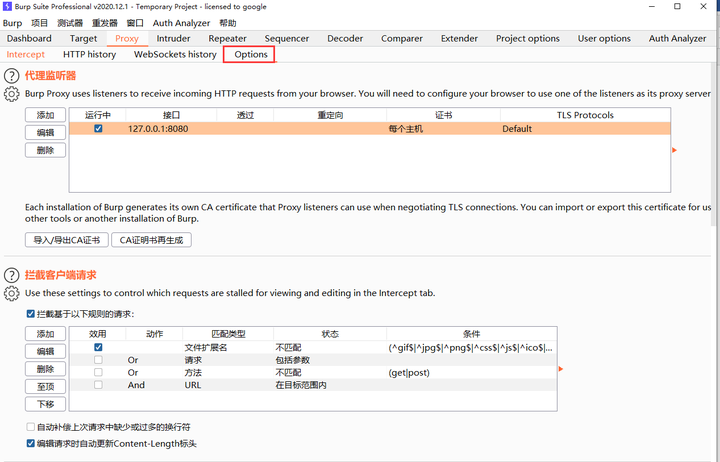Click 编辑 button for proxy listeners
The image size is (720, 462).
[x=45, y=132]
